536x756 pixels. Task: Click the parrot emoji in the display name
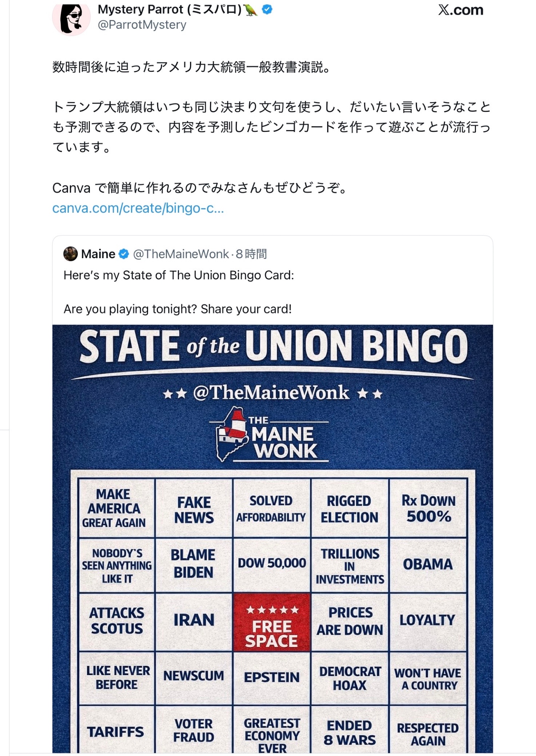pos(251,10)
